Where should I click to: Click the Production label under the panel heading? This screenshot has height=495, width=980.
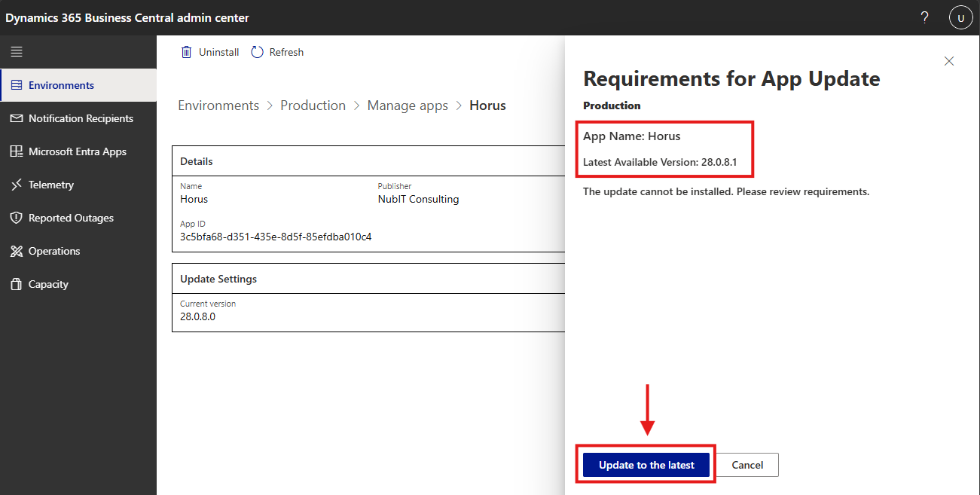coord(612,105)
